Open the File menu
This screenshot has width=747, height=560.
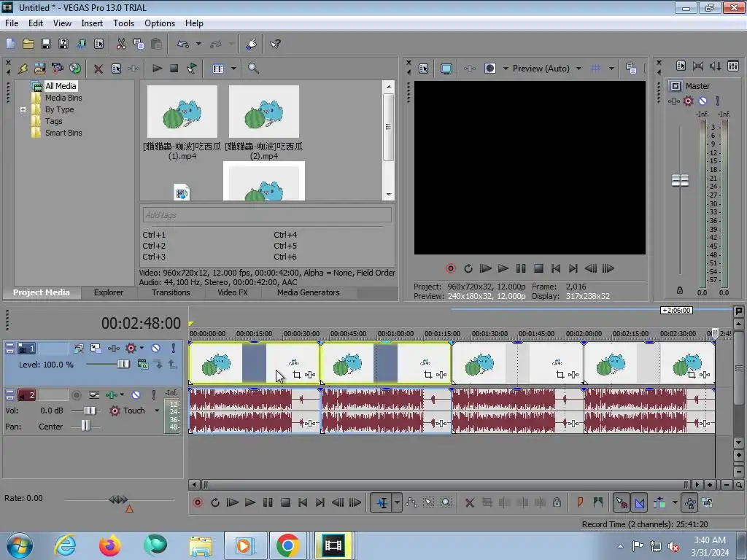[x=12, y=23]
